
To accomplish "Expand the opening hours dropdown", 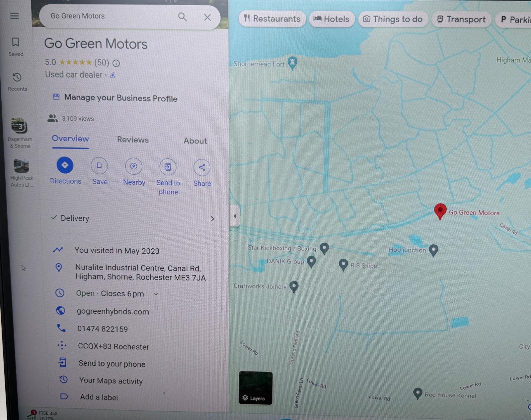I will click(x=156, y=294).
